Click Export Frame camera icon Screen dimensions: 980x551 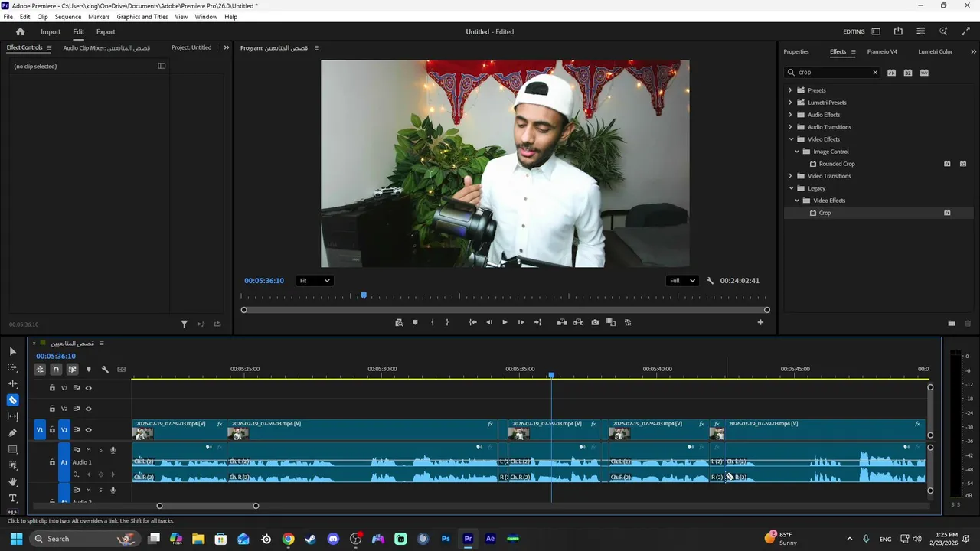coord(595,323)
